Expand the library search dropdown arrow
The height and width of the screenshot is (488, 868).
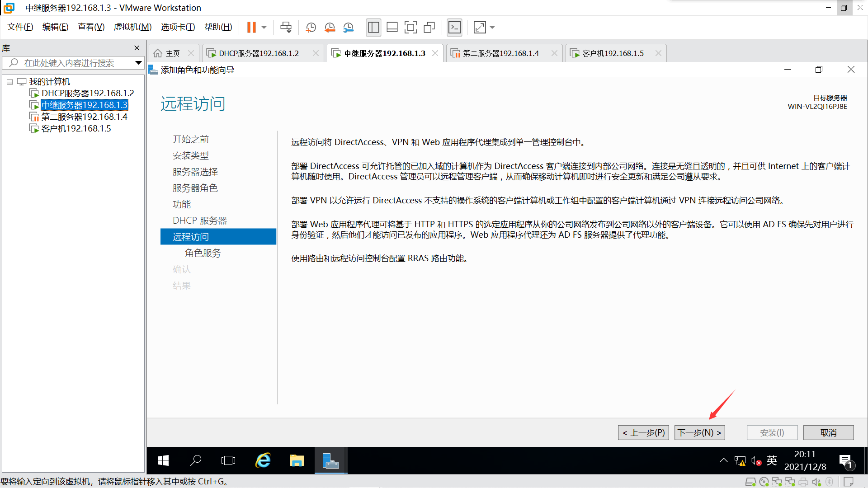(138, 63)
